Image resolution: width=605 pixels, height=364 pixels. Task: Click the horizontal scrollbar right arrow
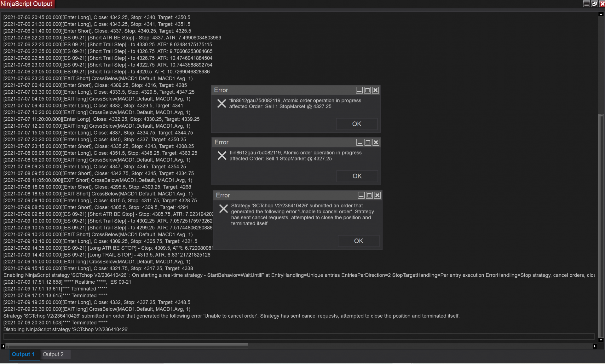click(595, 346)
